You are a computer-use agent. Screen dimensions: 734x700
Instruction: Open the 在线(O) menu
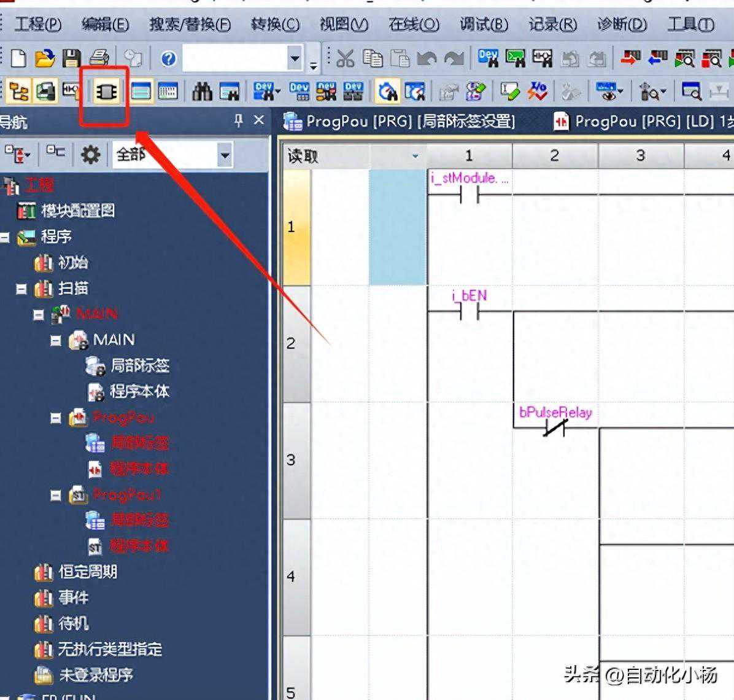[x=414, y=24]
